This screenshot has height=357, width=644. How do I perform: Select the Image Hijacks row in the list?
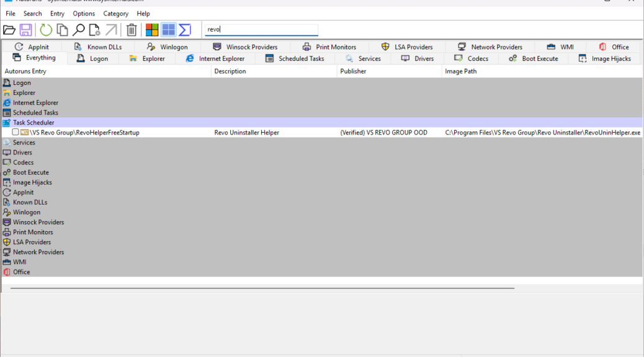[322, 182]
